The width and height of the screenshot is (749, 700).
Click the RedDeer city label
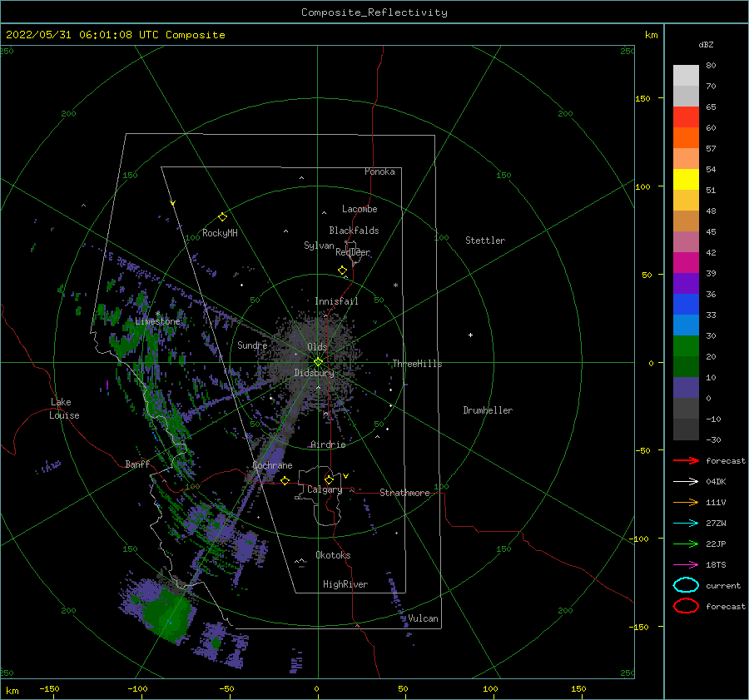click(x=353, y=252)
